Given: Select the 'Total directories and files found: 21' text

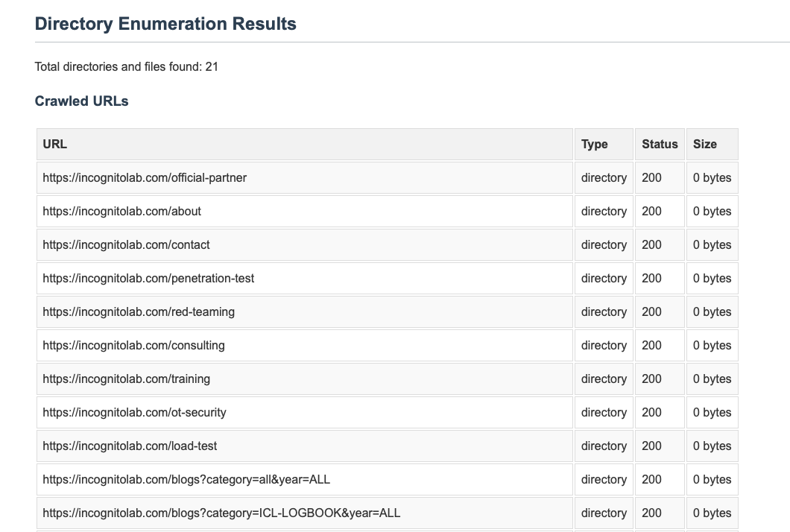Looking at the screenshot, I should [x=127, y=66].
